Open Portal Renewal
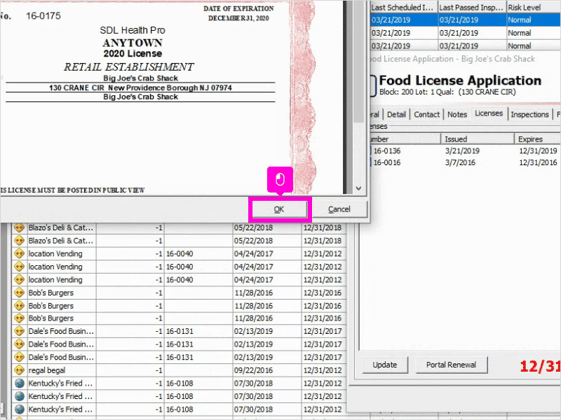 point(451,365)
